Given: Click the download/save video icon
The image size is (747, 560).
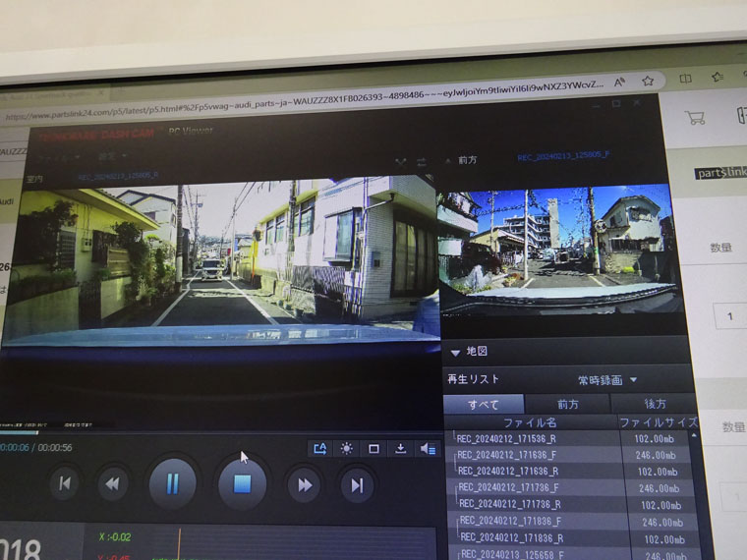Looking at the screenshot, I should coord(400,448).
